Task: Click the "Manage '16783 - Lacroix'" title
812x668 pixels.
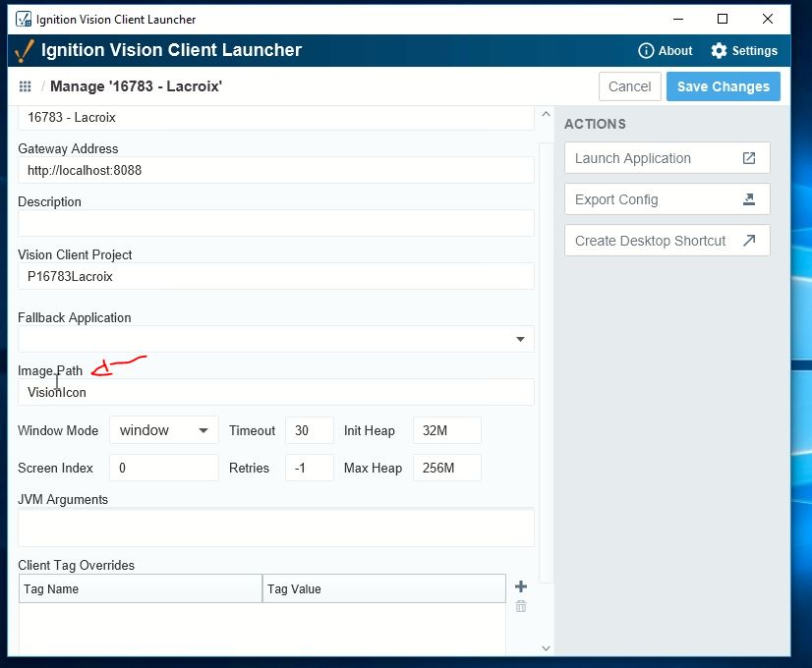Action: click(x=136, y=86)
